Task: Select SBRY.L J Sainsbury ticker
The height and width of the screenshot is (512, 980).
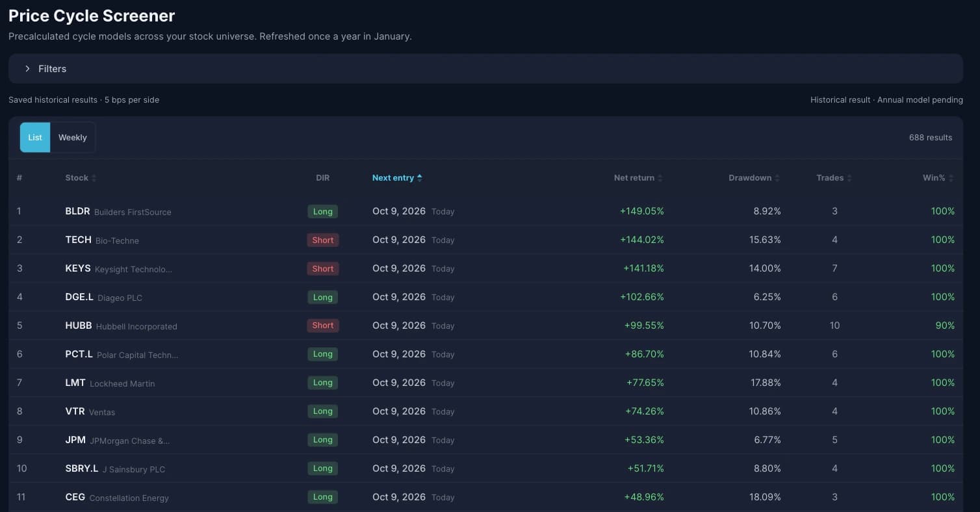Action: coord(82,468)
